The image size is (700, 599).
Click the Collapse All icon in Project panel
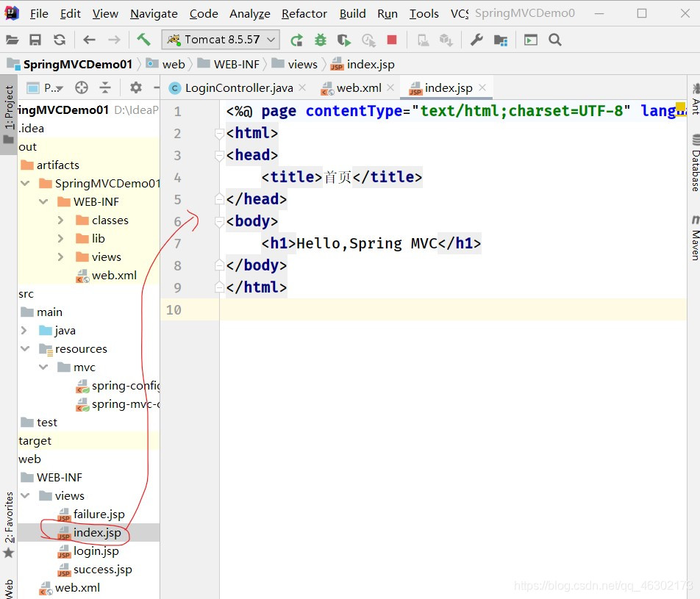(x=105, y=87)
